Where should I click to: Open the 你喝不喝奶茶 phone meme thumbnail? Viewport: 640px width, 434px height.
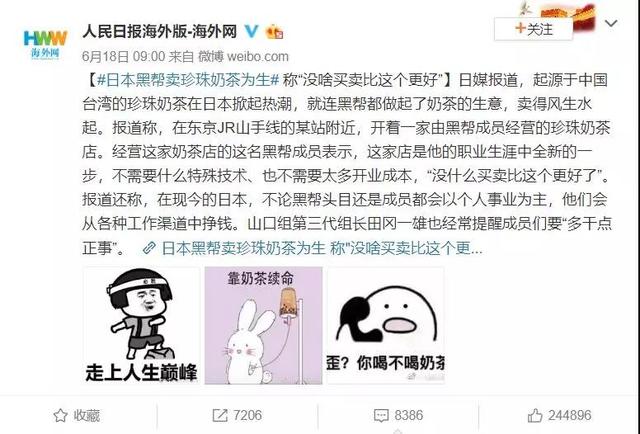click(386, 325)
